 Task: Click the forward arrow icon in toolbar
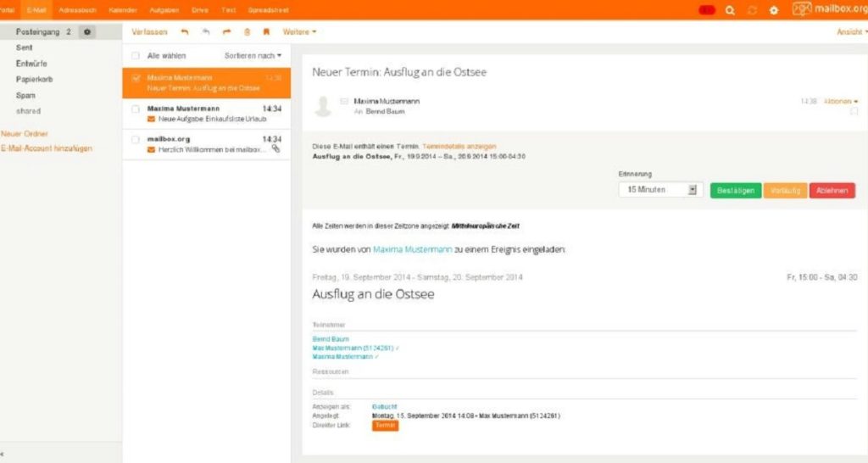[x=226, y=32]
